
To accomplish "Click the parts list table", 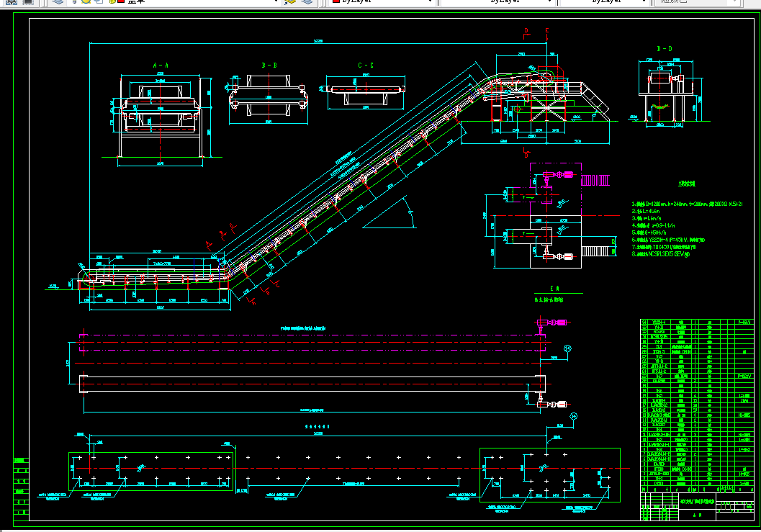I will click(x=697, y=406).
